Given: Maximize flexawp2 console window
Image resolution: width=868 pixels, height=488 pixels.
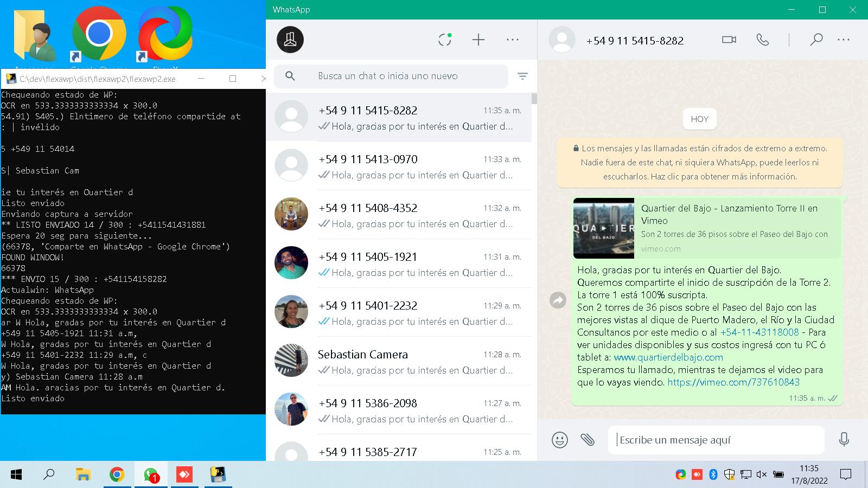Looking at the screenshot, I should pyautogui.click(x=233, y=79).
